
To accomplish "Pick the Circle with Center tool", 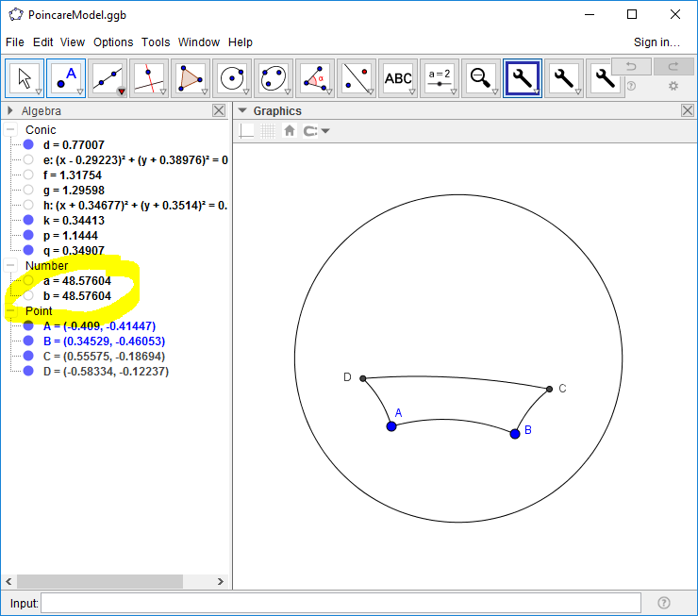I will pos(232,78).
